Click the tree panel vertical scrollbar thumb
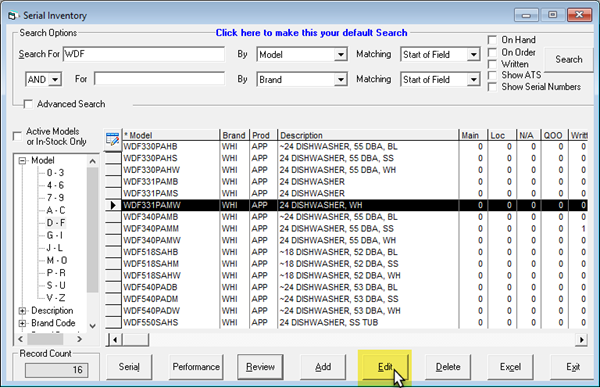 point(92,230)
